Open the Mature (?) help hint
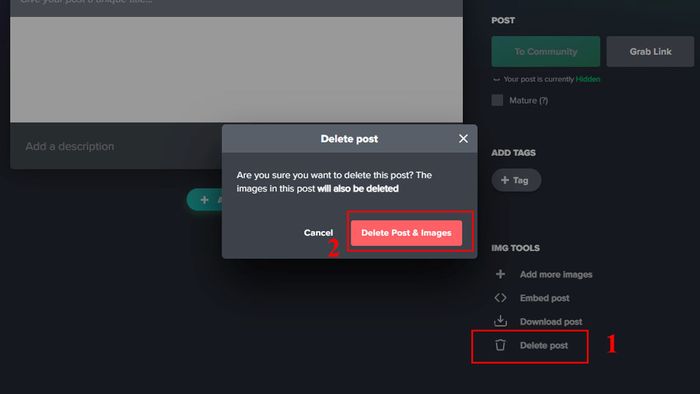 point(543,100)
